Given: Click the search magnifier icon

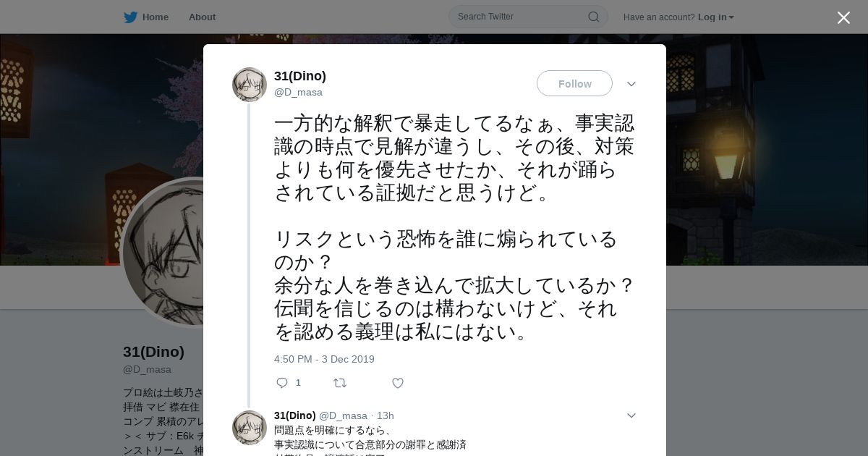Looking at the screenshot, I should coord(593,17).
